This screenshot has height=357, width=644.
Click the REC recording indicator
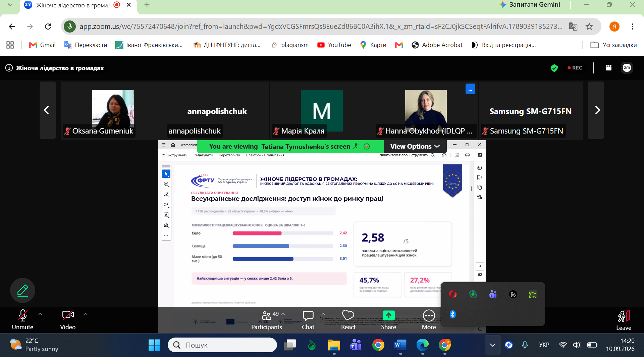[x=575, y=68]
